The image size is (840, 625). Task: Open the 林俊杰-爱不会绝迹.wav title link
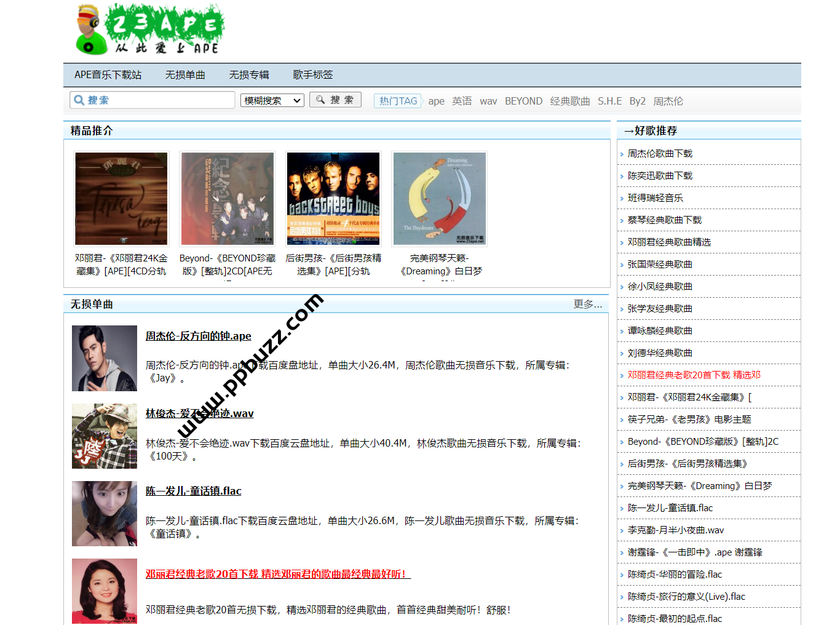[200, 413]
